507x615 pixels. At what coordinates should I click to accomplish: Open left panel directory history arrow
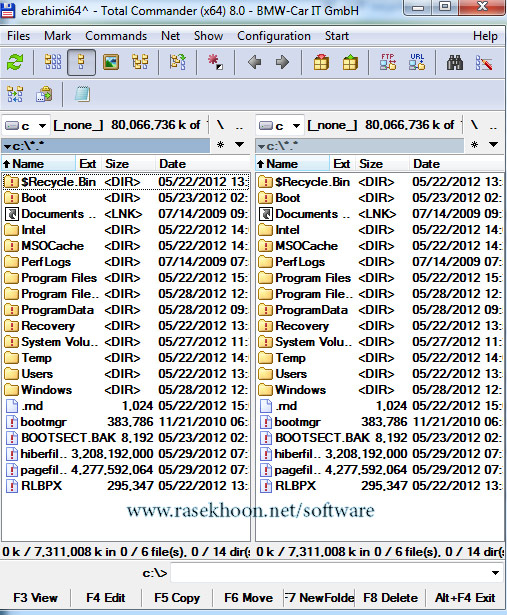240,145
